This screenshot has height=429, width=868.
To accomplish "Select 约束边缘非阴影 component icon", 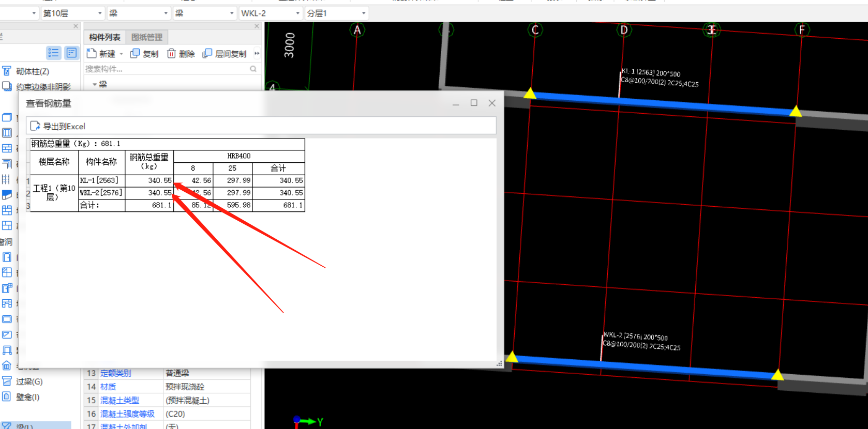I will (x=7, y=86).
